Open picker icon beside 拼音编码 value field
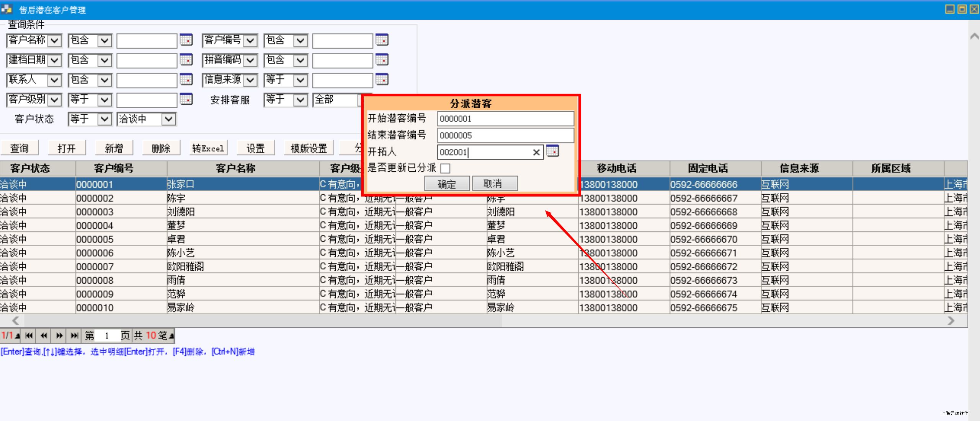This screenshot has width=980, height=421. pyautogui.click(x=382, y=60)
